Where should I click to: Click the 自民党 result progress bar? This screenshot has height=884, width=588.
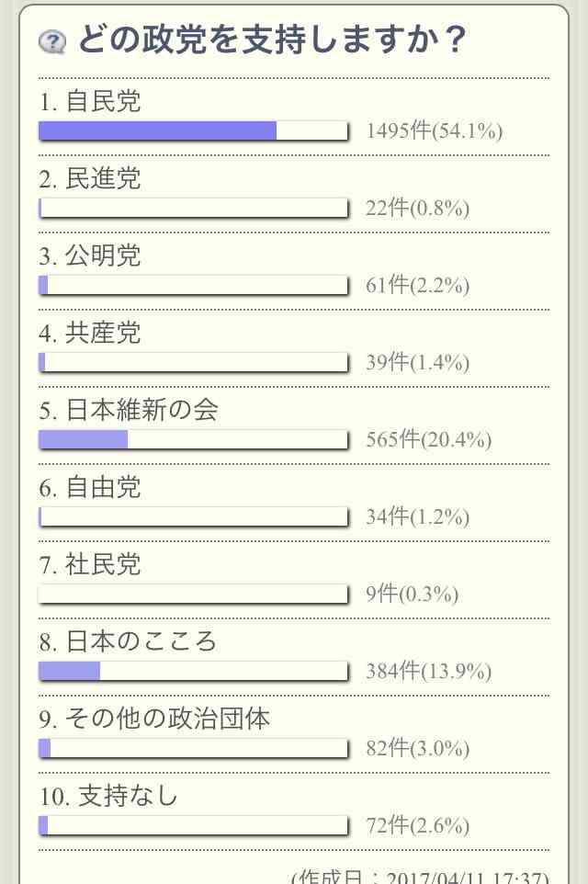tap(194, 130)
